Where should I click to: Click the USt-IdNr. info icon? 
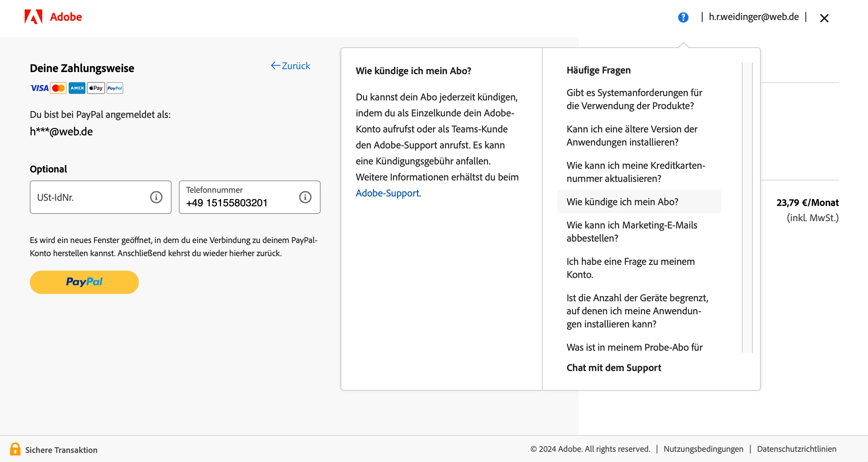(156, 197)
